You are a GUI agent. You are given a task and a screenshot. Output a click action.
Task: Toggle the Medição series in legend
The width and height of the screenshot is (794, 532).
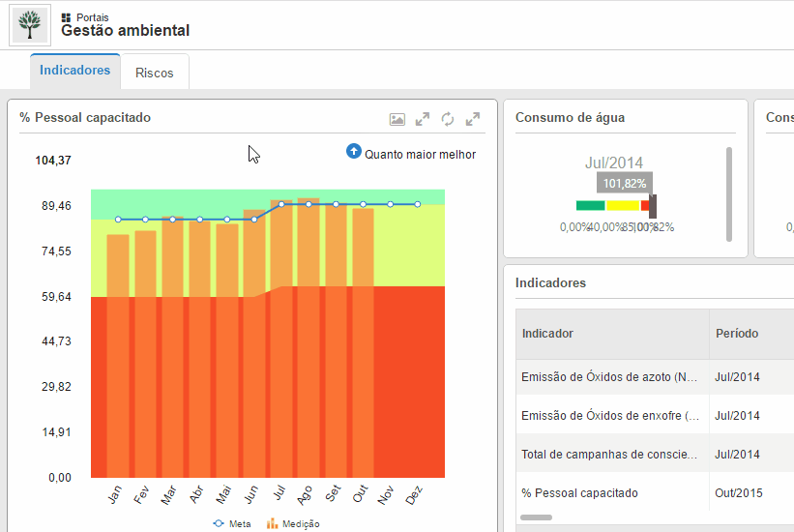[x=293, y=523]
